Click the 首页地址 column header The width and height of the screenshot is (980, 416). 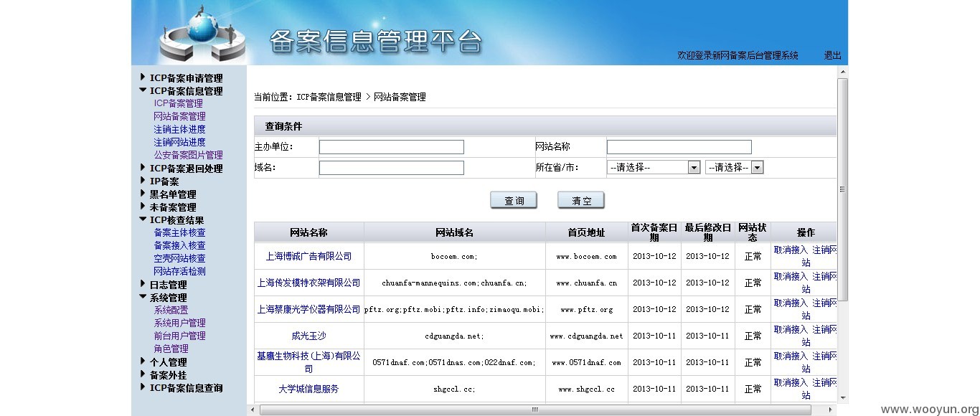586,232
